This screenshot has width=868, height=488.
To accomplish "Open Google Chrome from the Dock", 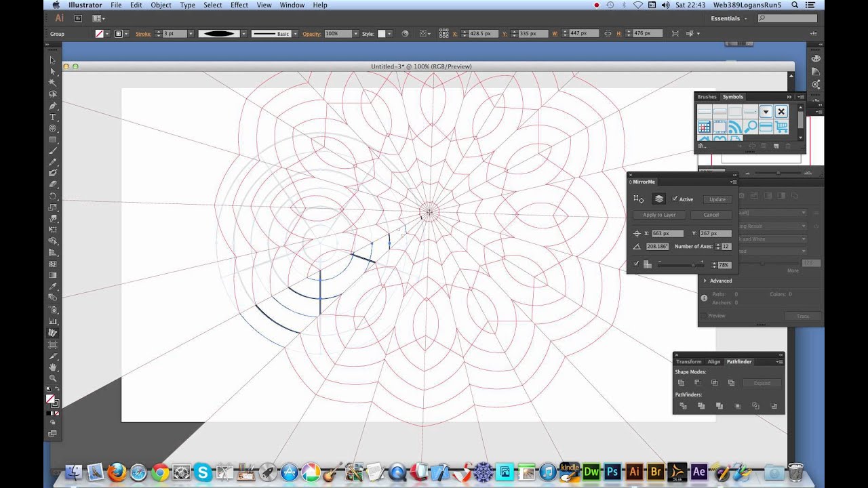I will (x=160, y=471).
